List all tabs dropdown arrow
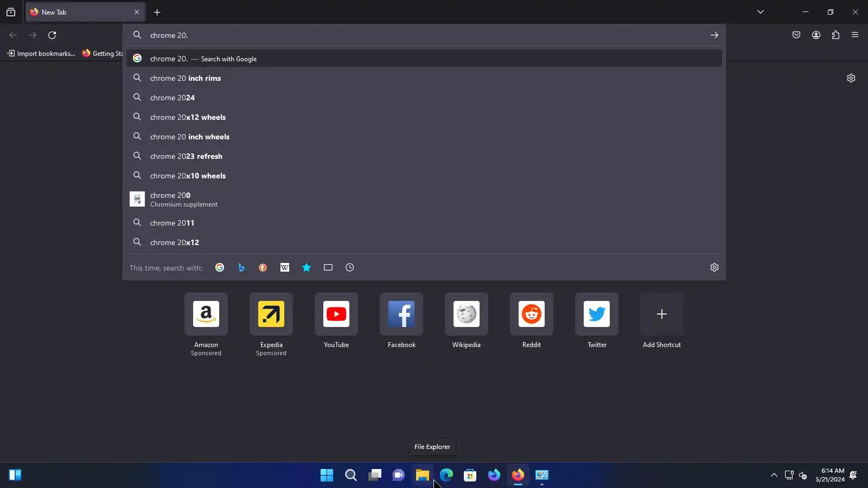 (761, 12)
